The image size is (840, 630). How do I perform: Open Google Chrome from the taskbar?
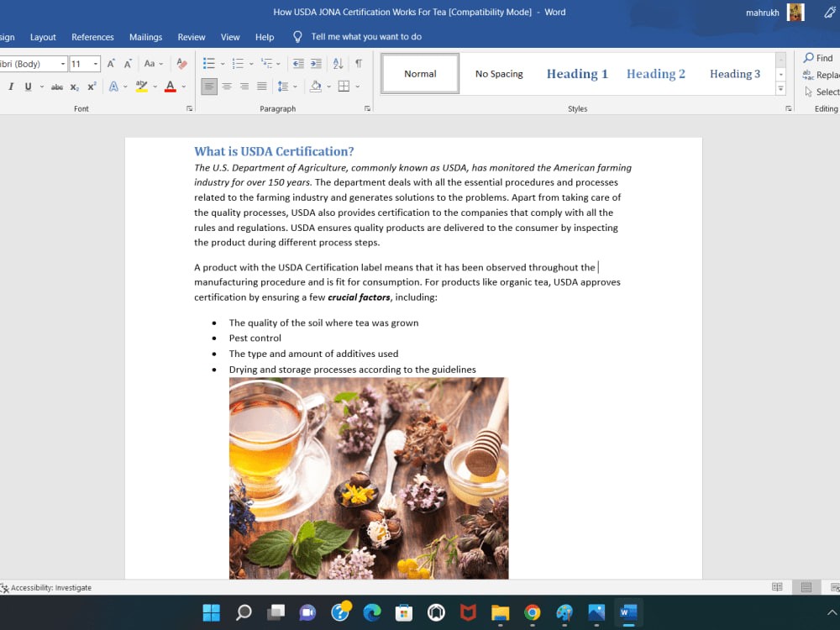[532, 612]
